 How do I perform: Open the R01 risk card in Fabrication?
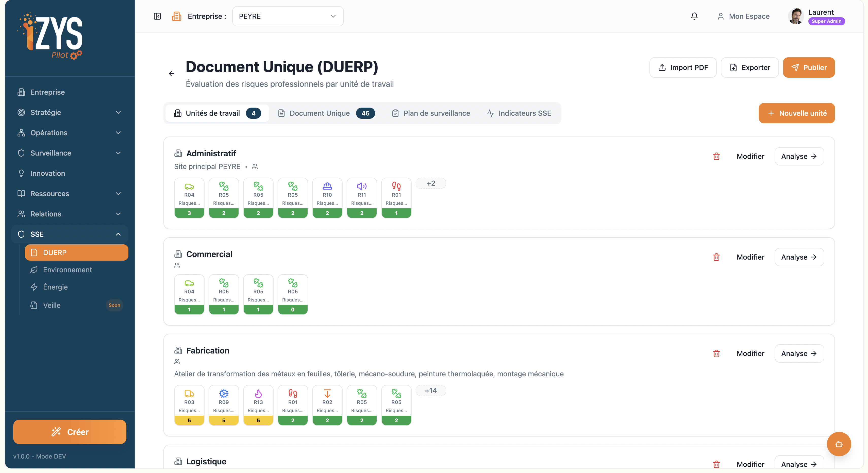click(293, 405)
